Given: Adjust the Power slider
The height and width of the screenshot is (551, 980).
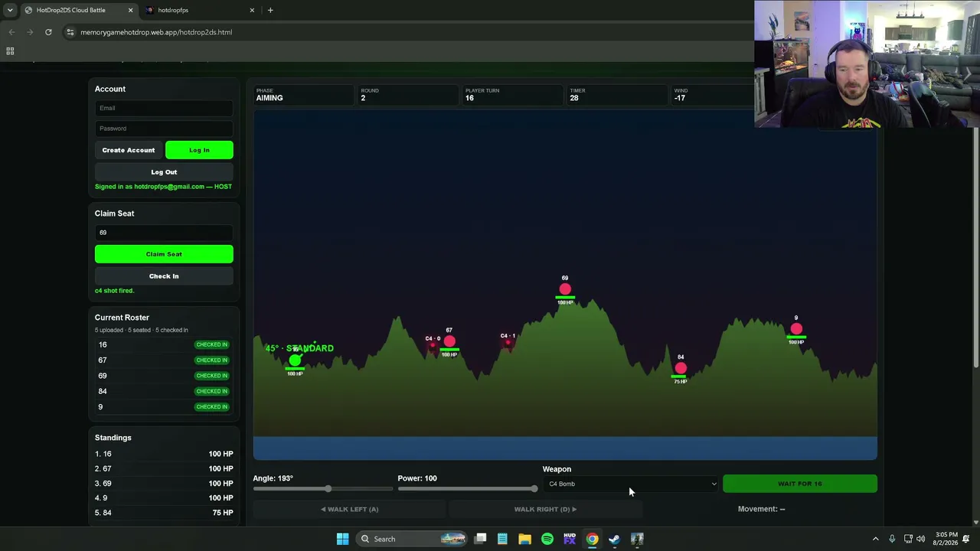Looking at the screenshot, I should pos(467,489).
